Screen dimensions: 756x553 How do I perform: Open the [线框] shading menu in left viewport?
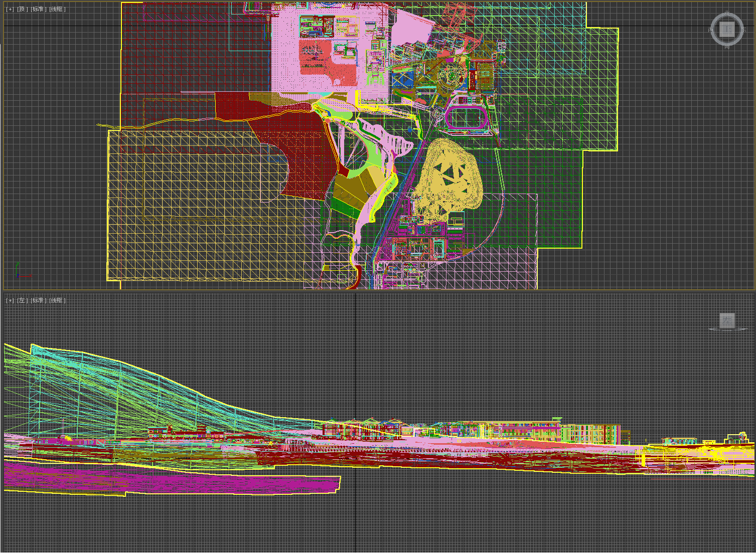click(57, 300)
